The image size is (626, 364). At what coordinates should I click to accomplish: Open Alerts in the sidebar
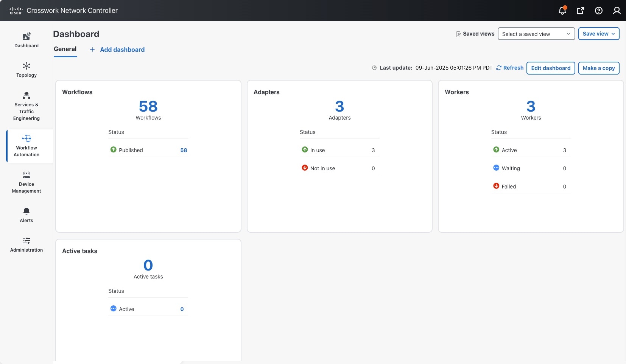pos(26,215)
